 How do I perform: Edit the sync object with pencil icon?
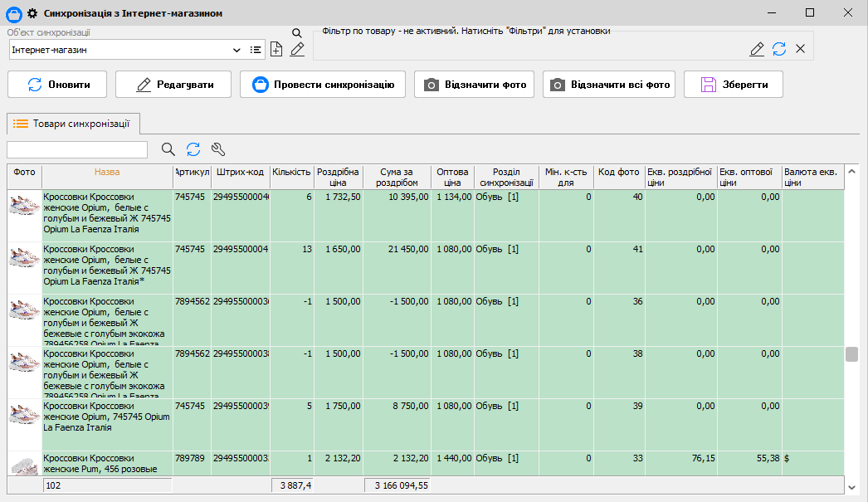297,50
